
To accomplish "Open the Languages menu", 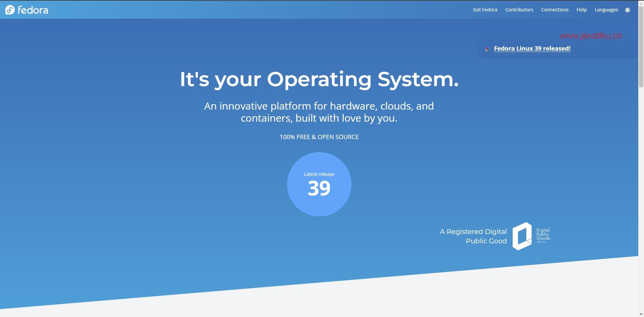I will coord(606,10).
